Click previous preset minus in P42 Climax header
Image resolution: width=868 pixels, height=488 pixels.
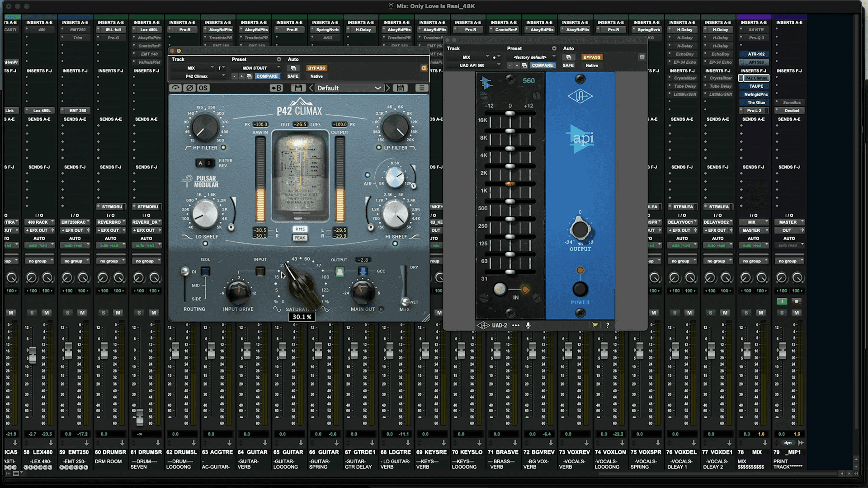(234, 76)
